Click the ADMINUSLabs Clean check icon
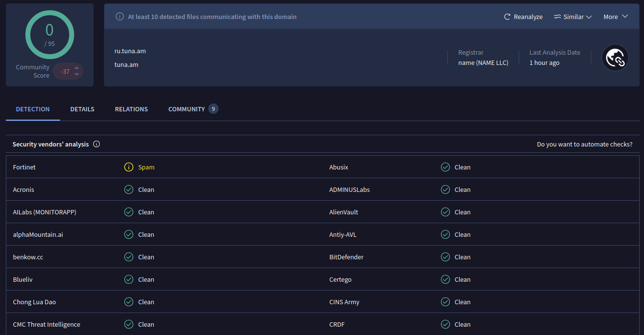 pyautogui.click(x=445, y=189)
